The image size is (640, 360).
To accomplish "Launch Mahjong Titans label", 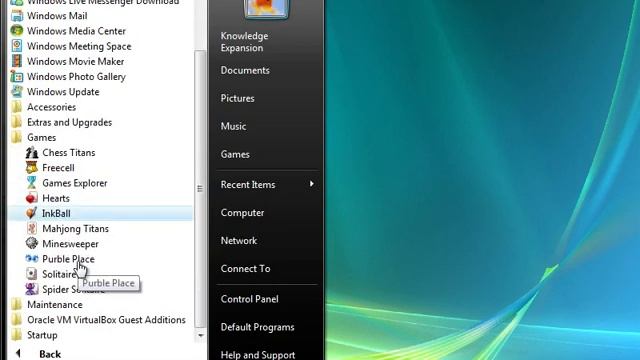I will click(76, 229).
